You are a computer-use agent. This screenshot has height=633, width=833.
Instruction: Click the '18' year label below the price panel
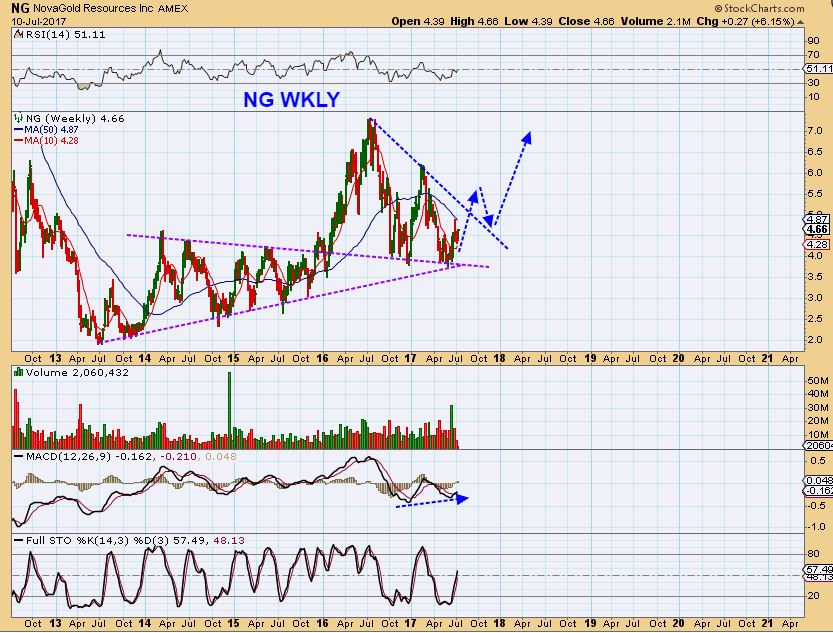click(x=499, y=358)
